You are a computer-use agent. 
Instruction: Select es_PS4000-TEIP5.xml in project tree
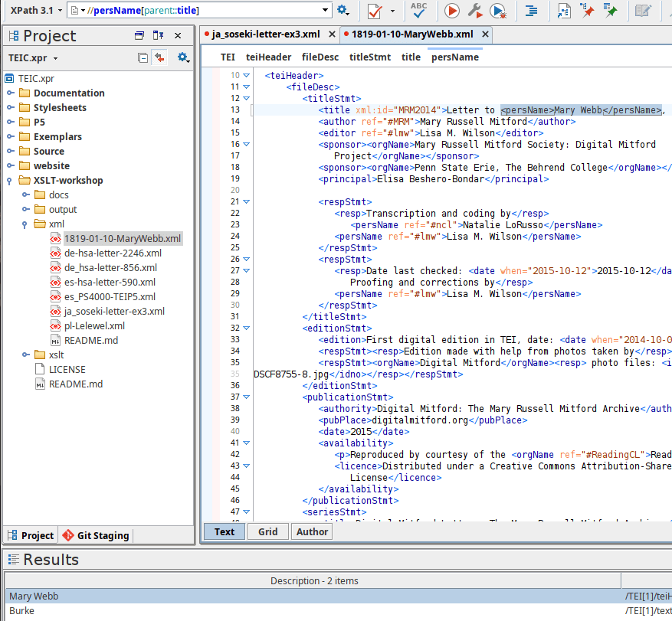[x=110, y=297]
